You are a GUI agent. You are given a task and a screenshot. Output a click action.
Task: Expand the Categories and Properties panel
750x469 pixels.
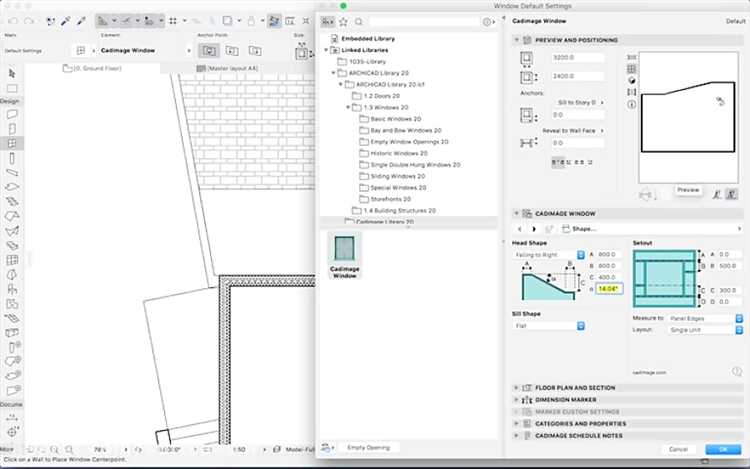click(x=517, y=424)
